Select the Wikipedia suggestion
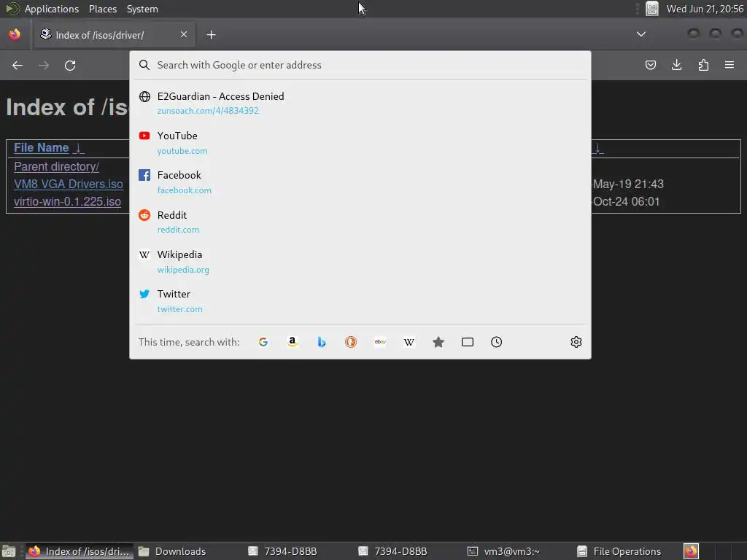Image resolution: width=747 pixels, height=560 pixels. click(x=360, y=262)
